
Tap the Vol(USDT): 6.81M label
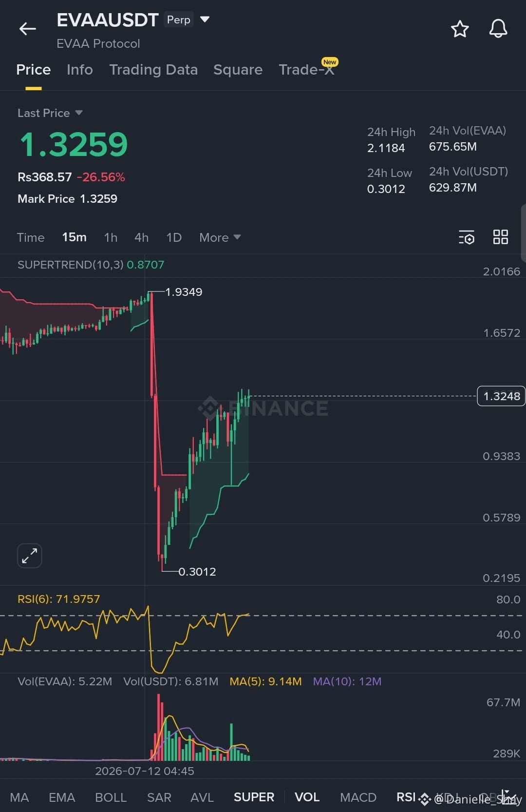click(171, 681)
